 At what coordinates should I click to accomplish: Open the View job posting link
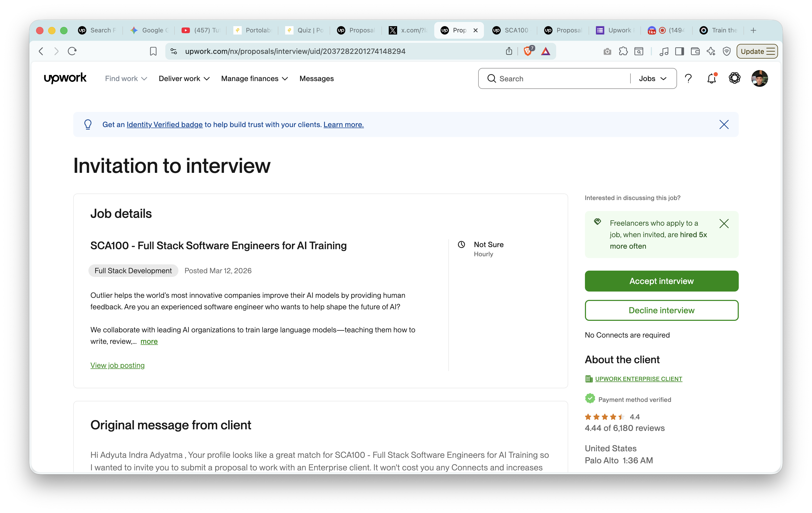(117, 365)
